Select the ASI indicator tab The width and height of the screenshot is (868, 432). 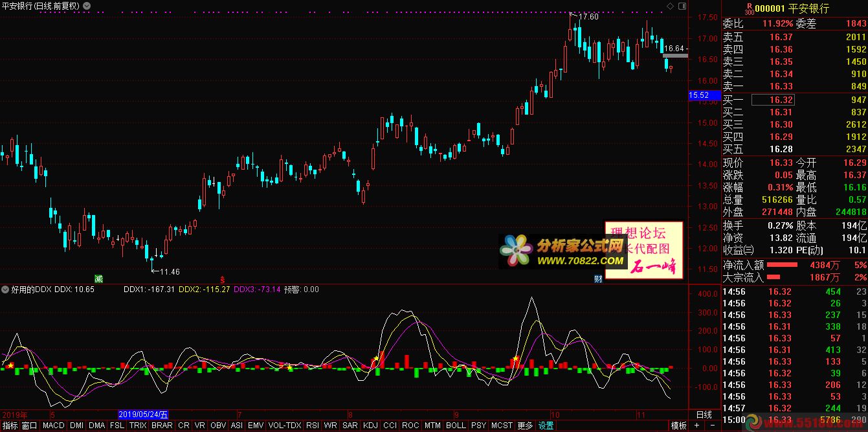pyautogui.click(x=237, y=426)
